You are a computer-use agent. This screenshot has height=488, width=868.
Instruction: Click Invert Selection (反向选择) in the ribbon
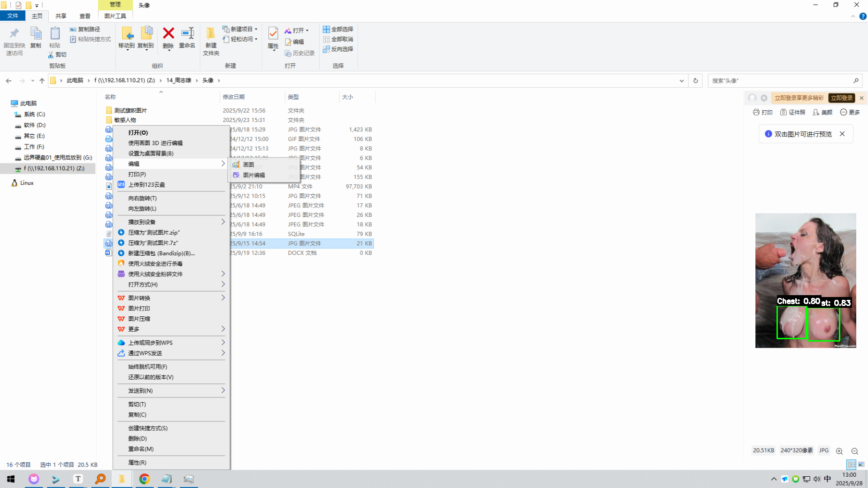[338, 49]
